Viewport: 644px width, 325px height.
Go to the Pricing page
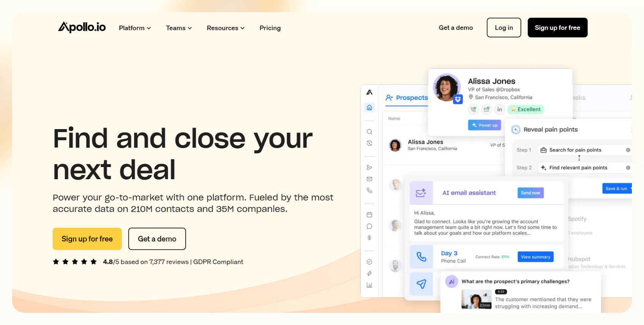click(270, 28)
